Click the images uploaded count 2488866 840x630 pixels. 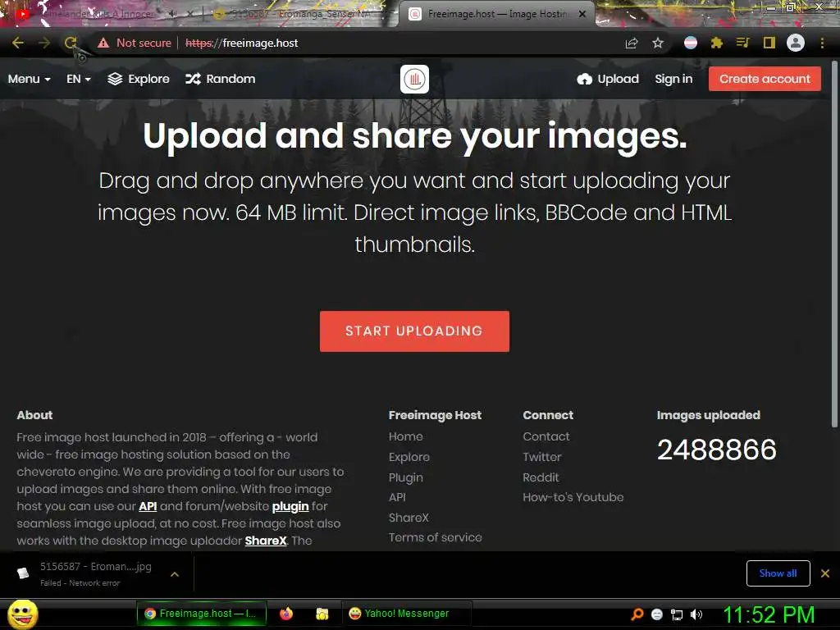coord(716,450)
